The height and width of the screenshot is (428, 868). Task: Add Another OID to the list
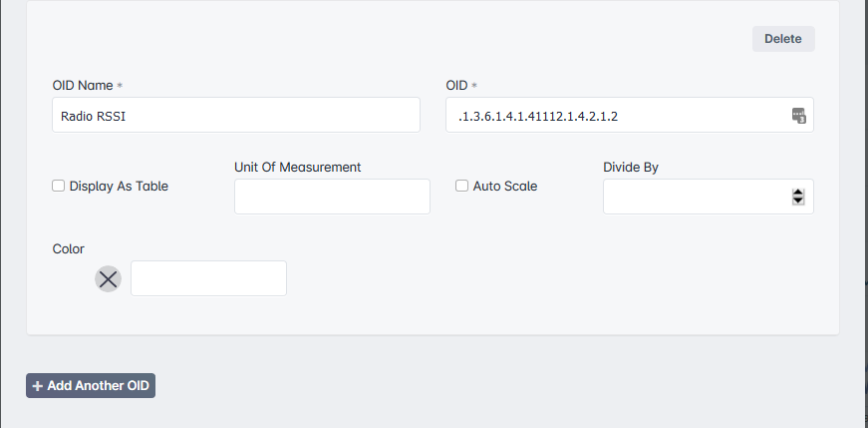(91, 385)
